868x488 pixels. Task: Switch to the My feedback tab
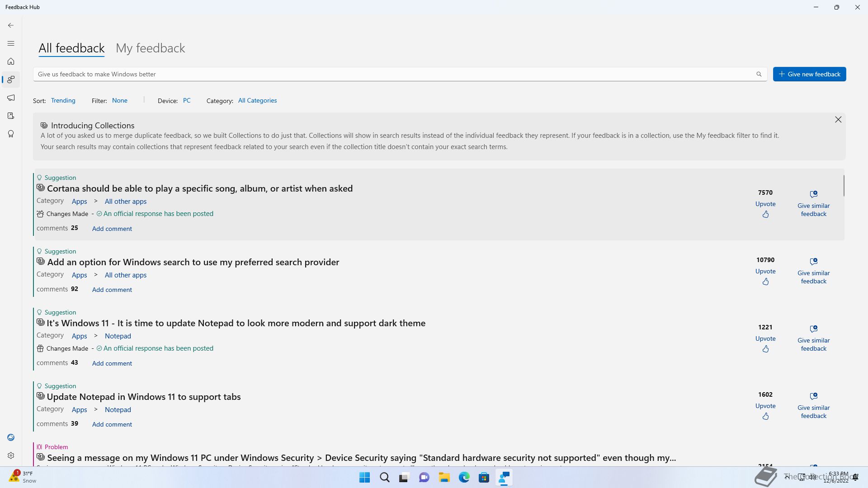pos(150,48)
